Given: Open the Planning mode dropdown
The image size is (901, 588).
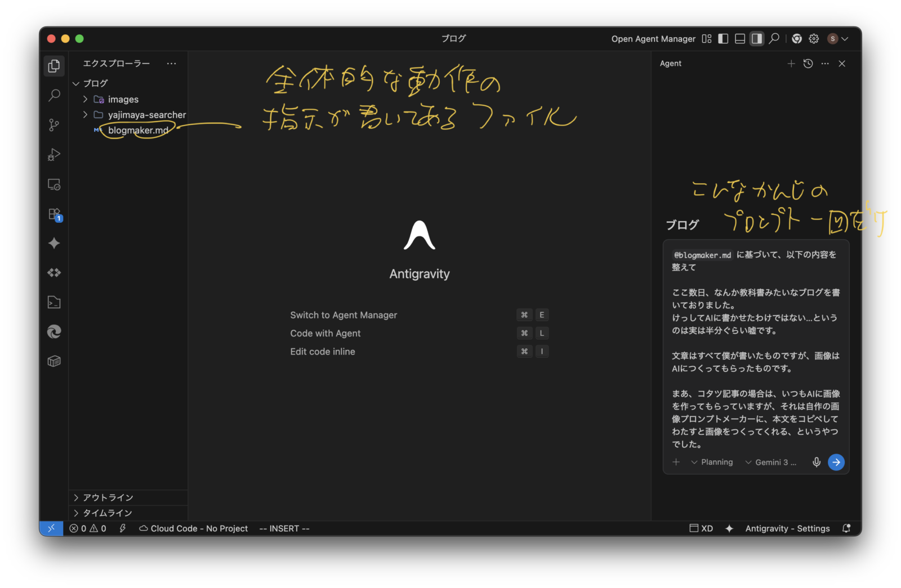Looking at the screenshot, I should [712, 462].
